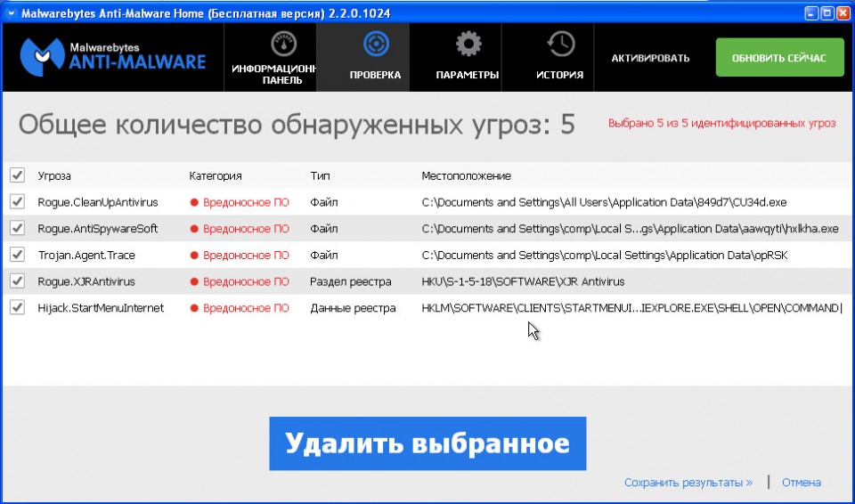Image resolution: width=855 pixels, height=504 pixels.
Task: Click АКТИВИРОВАТЬ link
Action: (x=650, y=58)
